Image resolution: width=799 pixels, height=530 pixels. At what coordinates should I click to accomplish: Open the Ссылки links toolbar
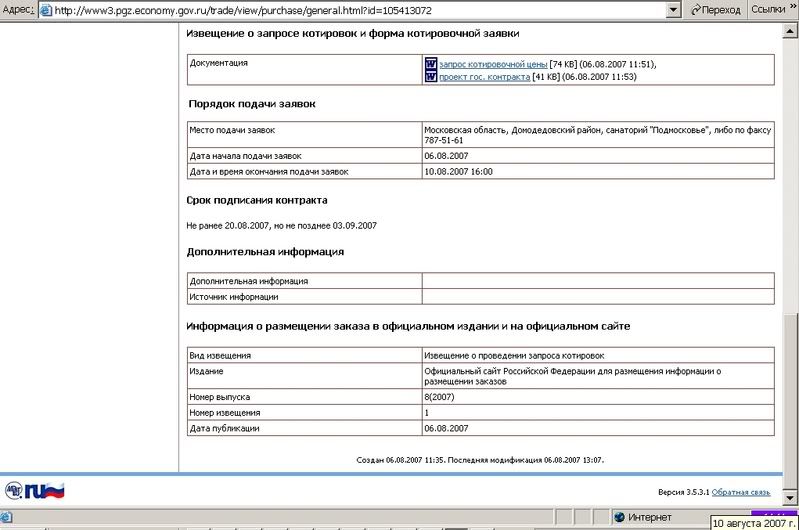766,10
